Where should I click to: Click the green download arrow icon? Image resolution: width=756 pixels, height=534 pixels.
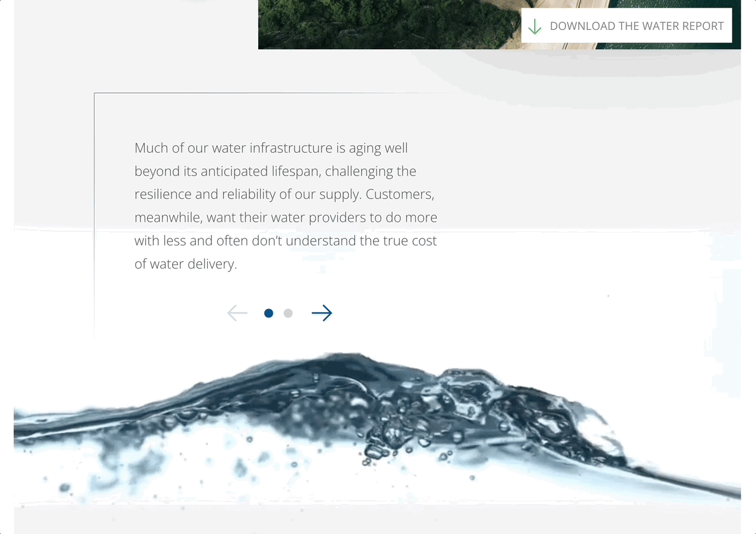(535, 27)
